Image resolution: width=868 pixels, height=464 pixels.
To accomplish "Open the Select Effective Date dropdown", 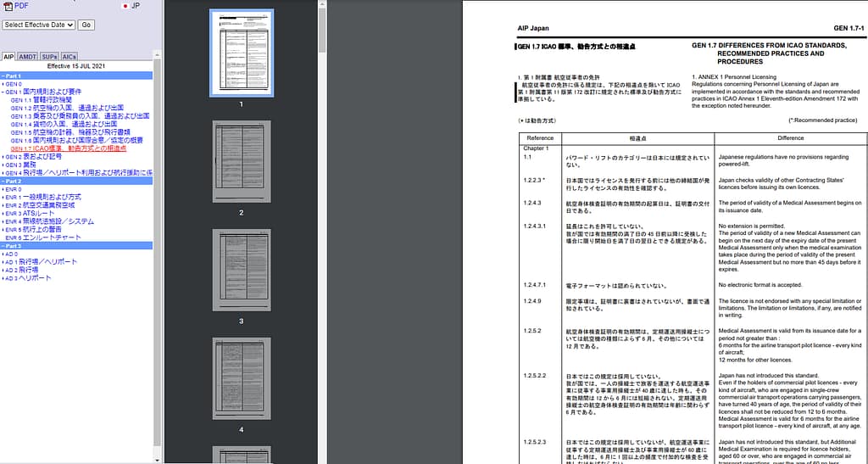I will click(39, 25).
